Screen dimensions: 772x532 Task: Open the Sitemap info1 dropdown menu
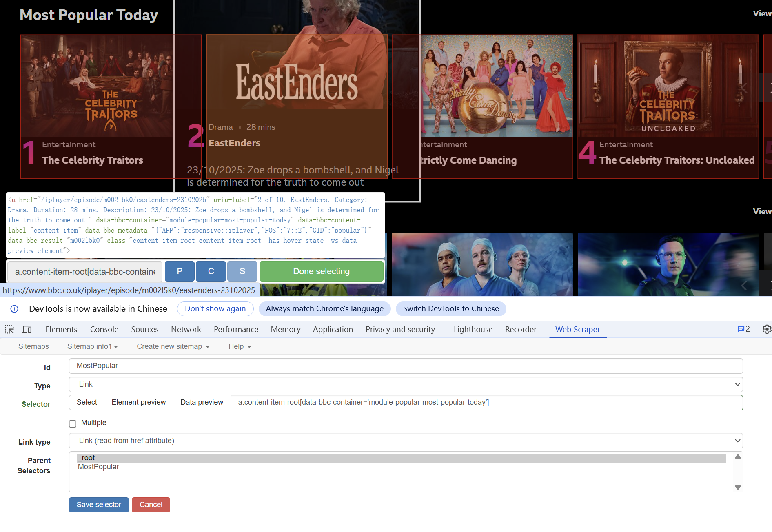coord(93,346)
